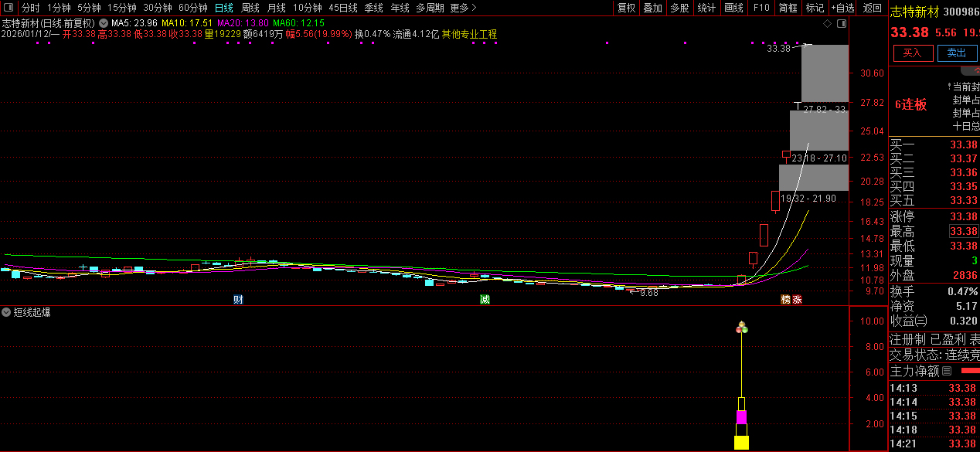The height and width of the screenshot is (452, 980).
Task: Click the 多股 multi-stock button
Action: pos(679,8)
